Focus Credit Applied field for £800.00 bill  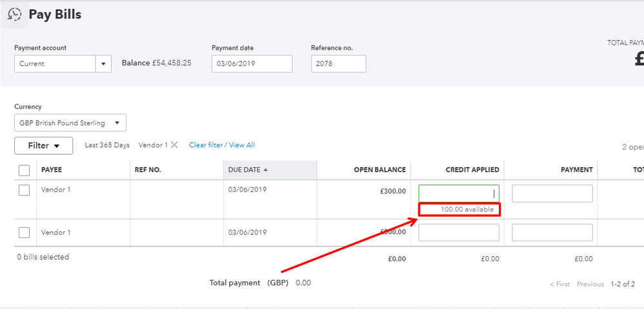tap(459, 232)
